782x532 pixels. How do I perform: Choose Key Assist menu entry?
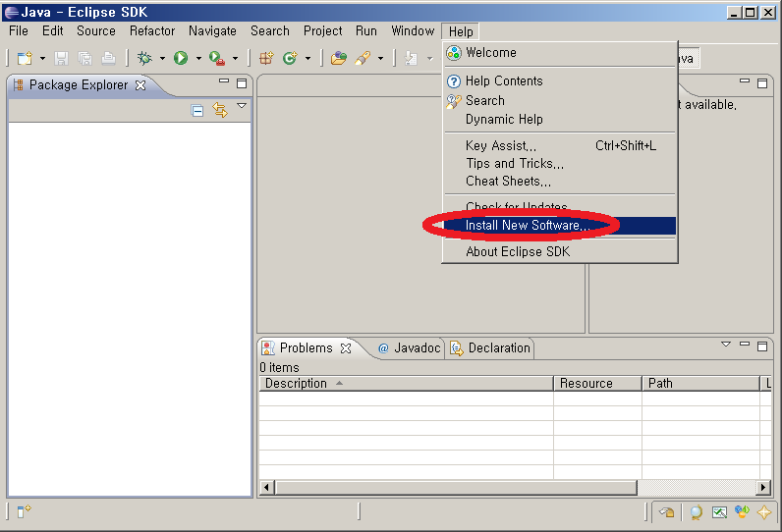point(560,145)
